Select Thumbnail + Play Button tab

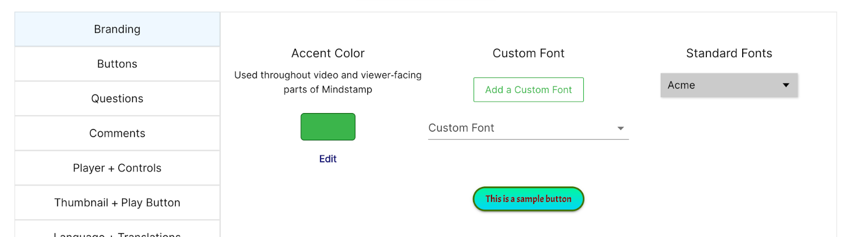click(117, 203)
